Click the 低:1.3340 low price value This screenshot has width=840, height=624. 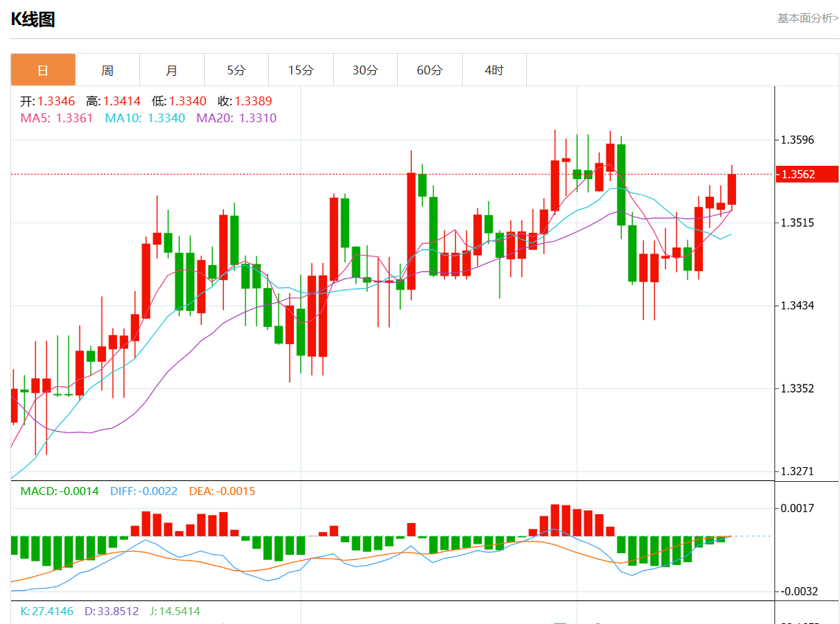click(179, 101)
